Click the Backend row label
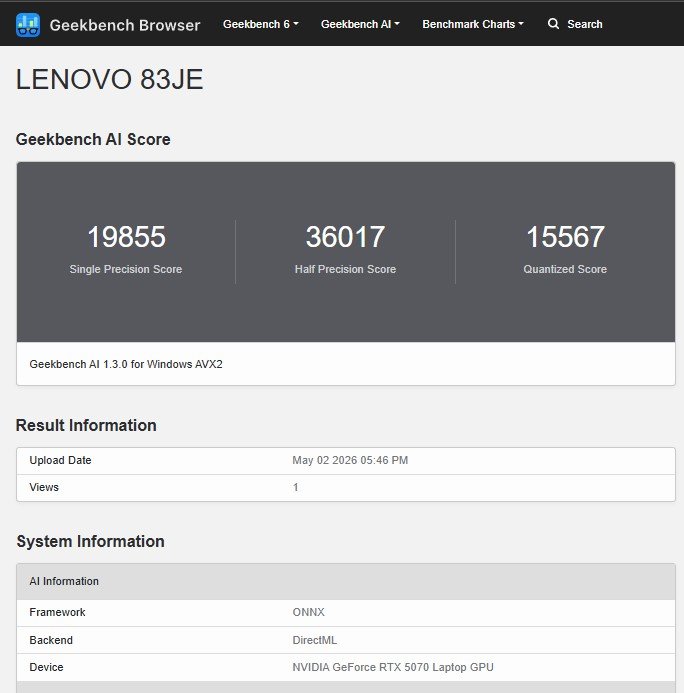The width and height of the screenshot is (684, 693). (51, 640)
